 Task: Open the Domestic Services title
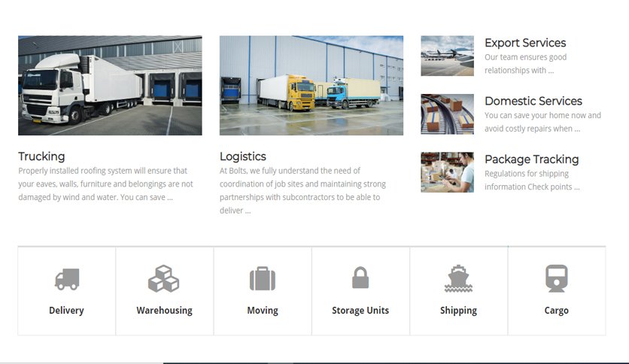click(533, 101)
